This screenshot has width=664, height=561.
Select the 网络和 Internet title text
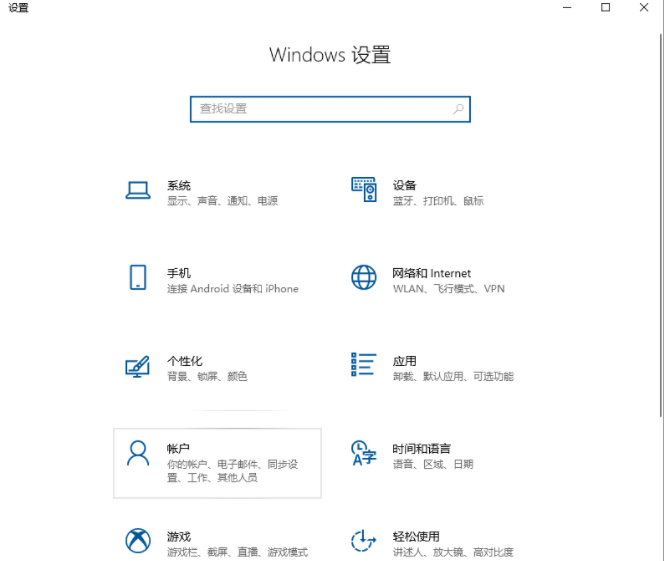tap(431, 273)
